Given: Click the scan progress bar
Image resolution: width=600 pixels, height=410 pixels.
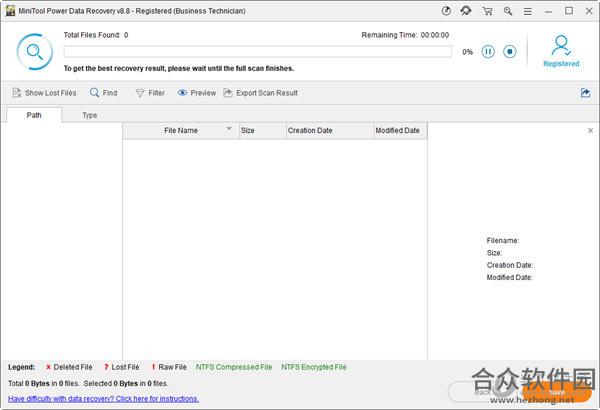Looking at the screenshot, I should tap(258, 52).
